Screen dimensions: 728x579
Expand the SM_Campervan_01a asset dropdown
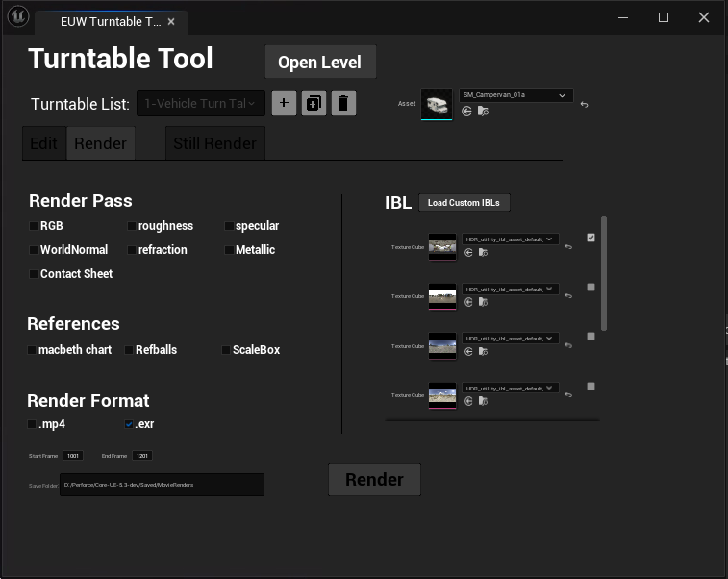click(516, 96)
